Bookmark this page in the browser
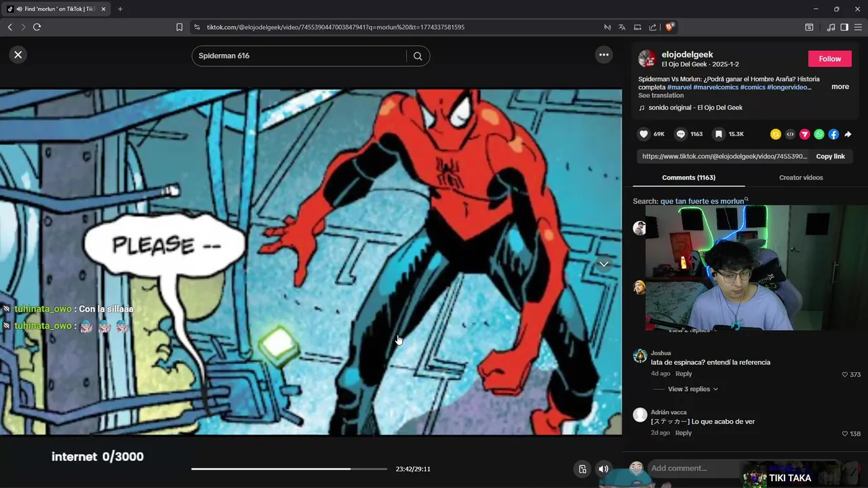The width and height of the screenshot is (868, 488). pyautogui.click(x=179, y=27)
